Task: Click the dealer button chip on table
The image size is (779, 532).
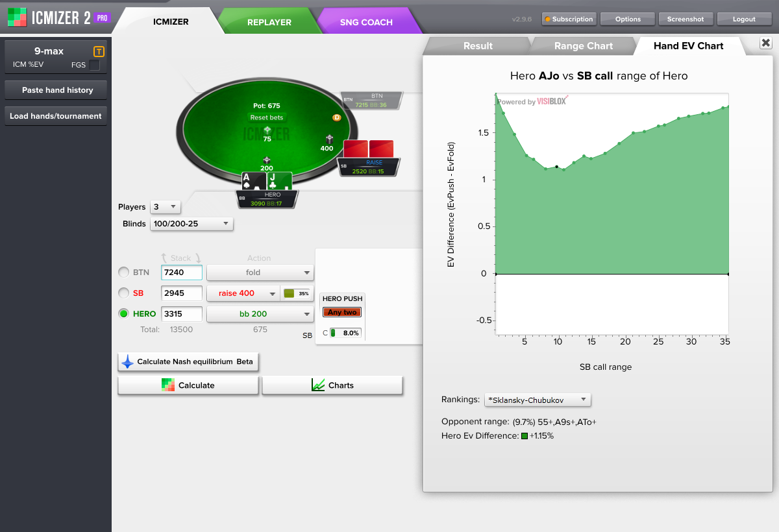Action: click(x=336, y=117)
